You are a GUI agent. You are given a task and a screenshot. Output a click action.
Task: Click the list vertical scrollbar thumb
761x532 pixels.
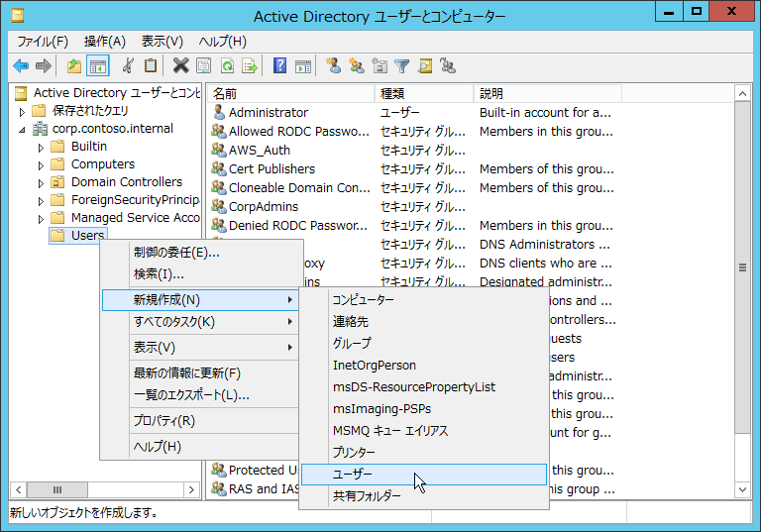[742, 266]
